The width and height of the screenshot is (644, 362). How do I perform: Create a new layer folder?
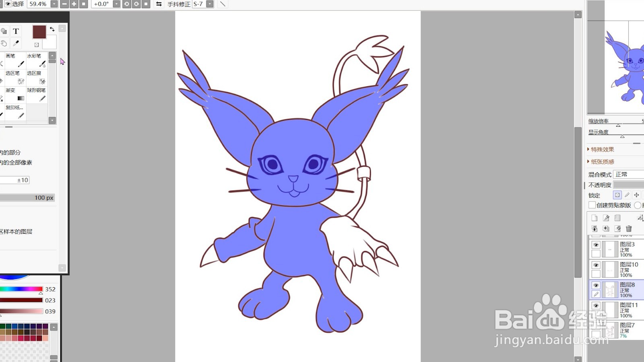pyautogui.click(x=617, y=218)
